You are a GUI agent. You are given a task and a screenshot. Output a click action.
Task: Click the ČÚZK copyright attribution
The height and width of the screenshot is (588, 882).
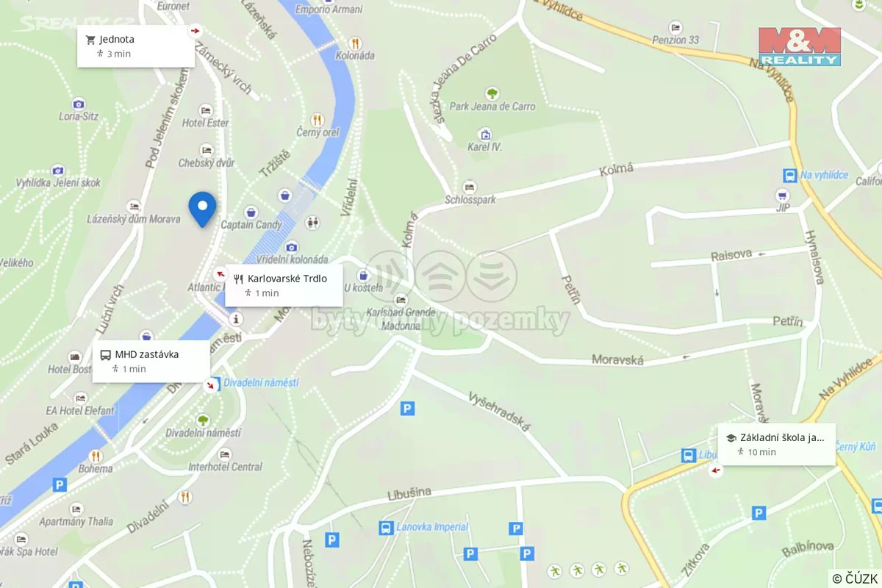pyautogui.click(x=855, y=578)
